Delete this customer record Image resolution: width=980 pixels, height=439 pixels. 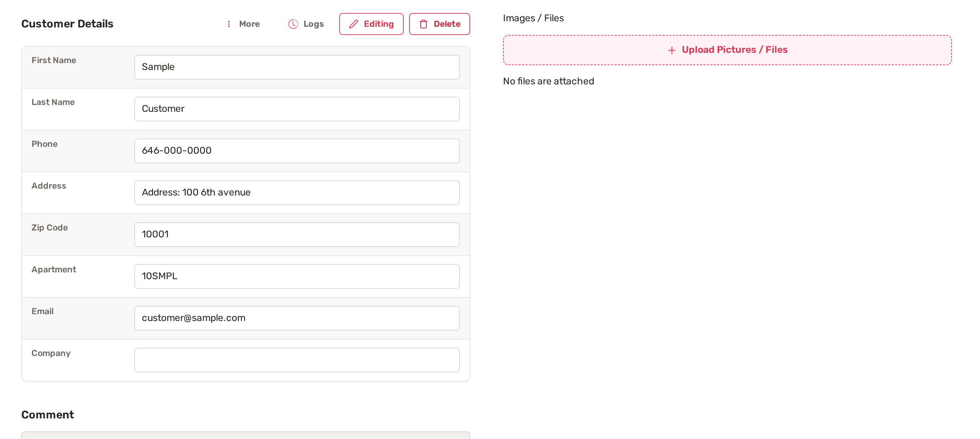(x=439, y=24)
